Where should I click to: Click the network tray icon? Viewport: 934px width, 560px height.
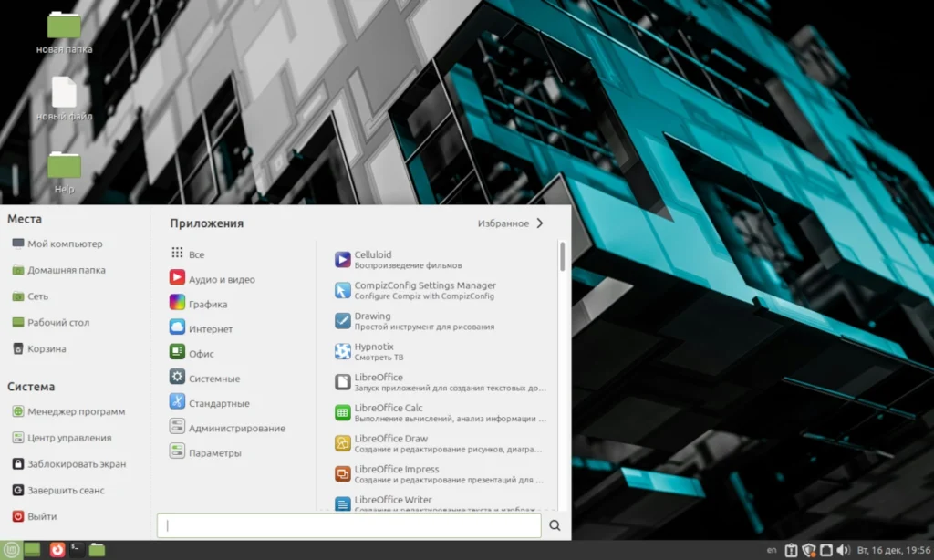(x=826, y=551)
